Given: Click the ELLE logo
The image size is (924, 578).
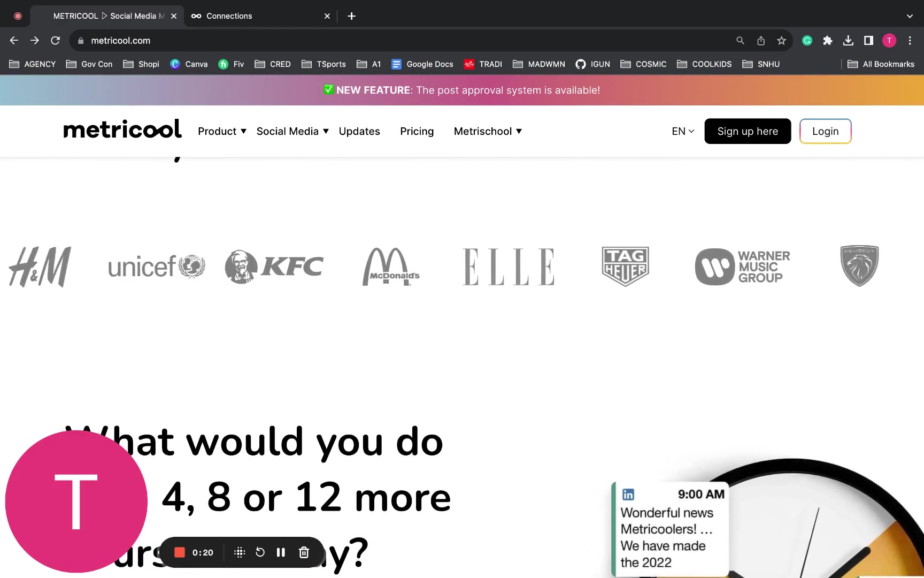Looking at the screenshot, I should 509,267.
